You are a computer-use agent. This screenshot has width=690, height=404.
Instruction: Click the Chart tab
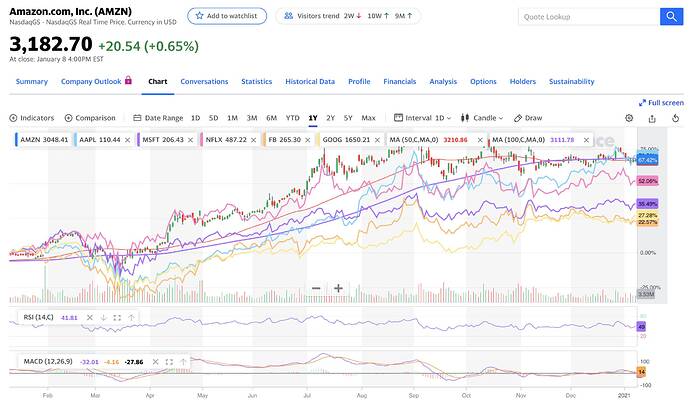[x=158, y=81]
